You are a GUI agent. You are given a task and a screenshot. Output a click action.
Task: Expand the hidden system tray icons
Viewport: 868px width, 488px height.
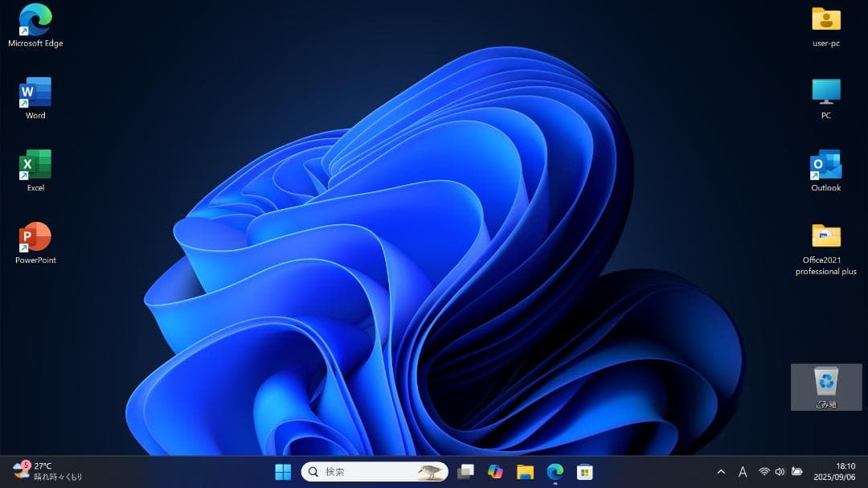pos(721,472)
